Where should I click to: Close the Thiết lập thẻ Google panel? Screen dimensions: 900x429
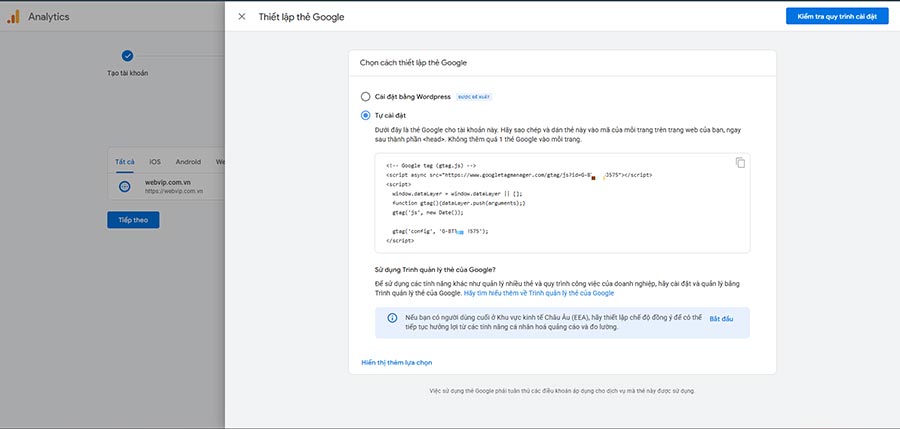(x=242, y=17)
